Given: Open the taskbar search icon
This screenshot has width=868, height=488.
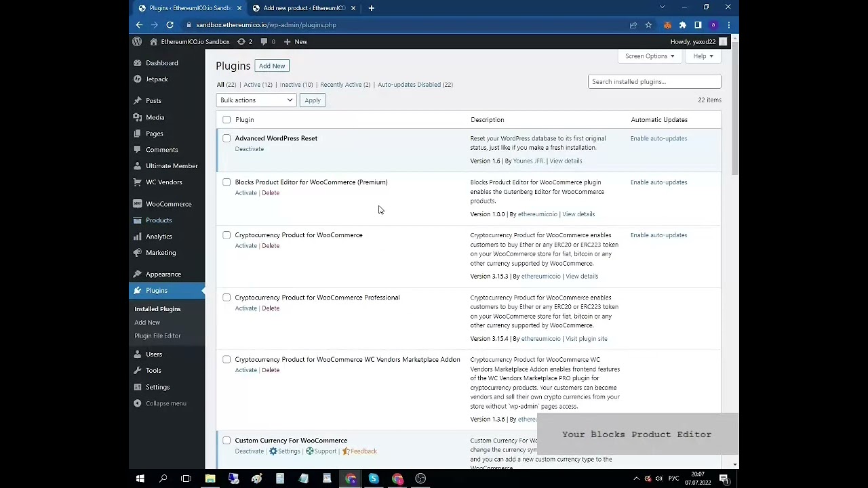Looking at the screenshot, I should [x=163, y=479].
